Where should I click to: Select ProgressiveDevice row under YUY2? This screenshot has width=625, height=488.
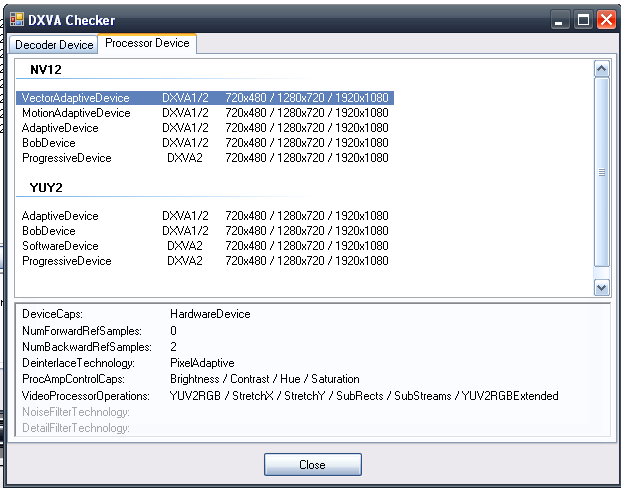coord(205,261)
